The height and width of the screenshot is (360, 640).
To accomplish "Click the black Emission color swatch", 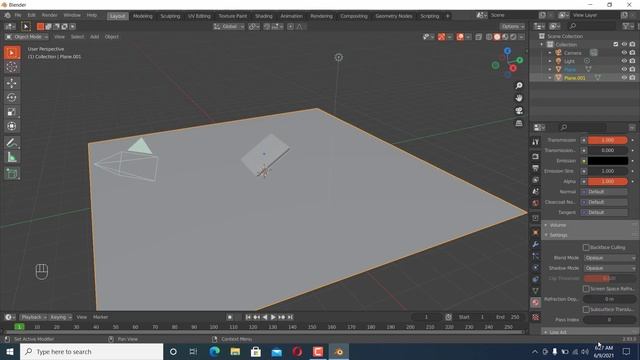I will pos(608,161).
